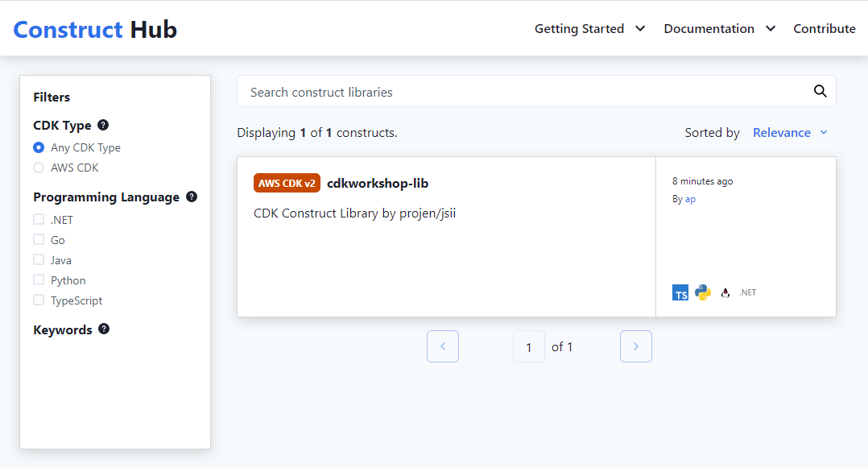Image resolution: width=868 pixels, height=468 pixels.
Task: Select the AWS CDK radio option
Action: 39,168
